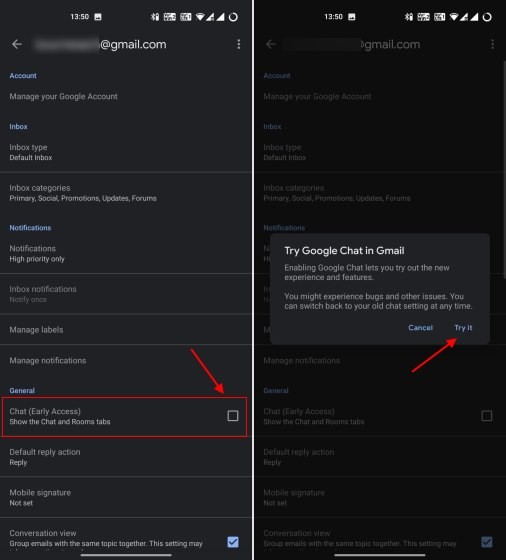
Task: Enable Chat (Early Access) checkbox on left screen
Action: 233,416
